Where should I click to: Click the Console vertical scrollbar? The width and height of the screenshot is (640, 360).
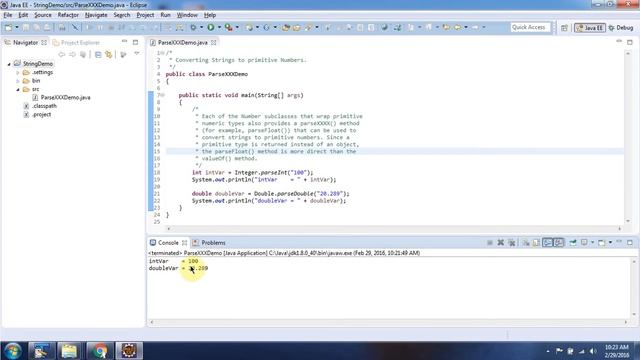point(634,288)
